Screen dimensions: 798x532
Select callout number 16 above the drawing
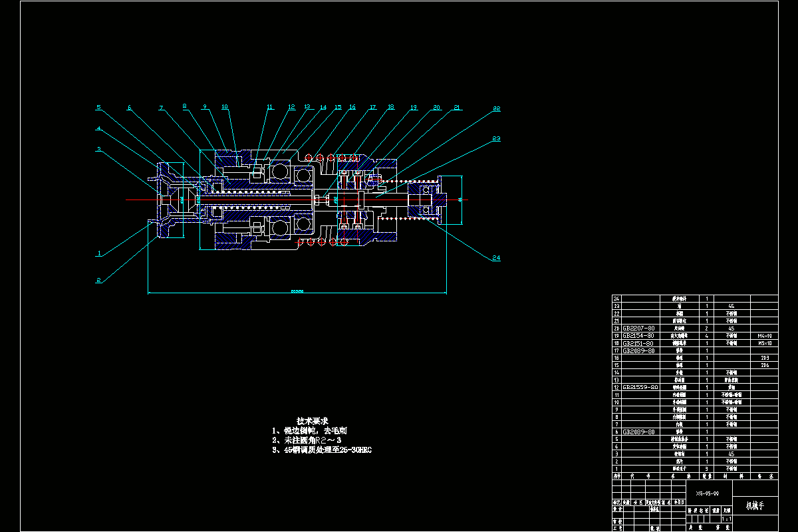click(x=352, y=107)
